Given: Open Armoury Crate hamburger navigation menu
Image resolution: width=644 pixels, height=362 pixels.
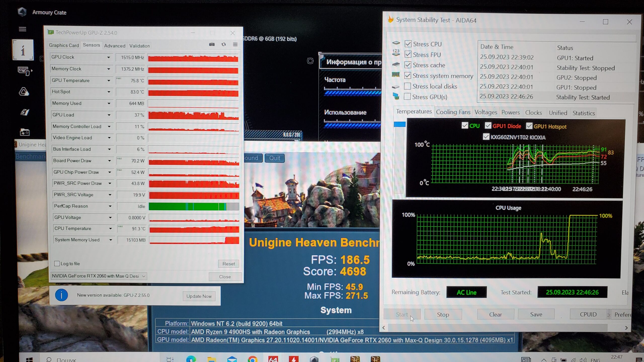Looking at the screenshot, I should pyautogui.click(x=22, y=29).
